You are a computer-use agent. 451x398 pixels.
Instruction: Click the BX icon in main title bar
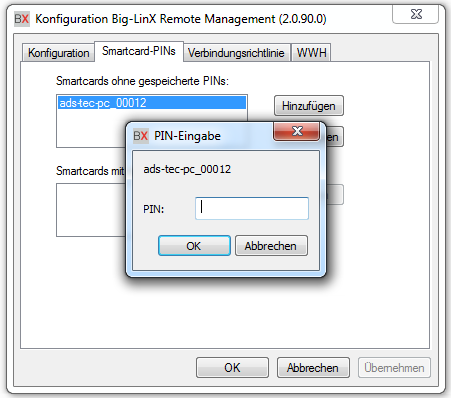click(x=22, y=19)
